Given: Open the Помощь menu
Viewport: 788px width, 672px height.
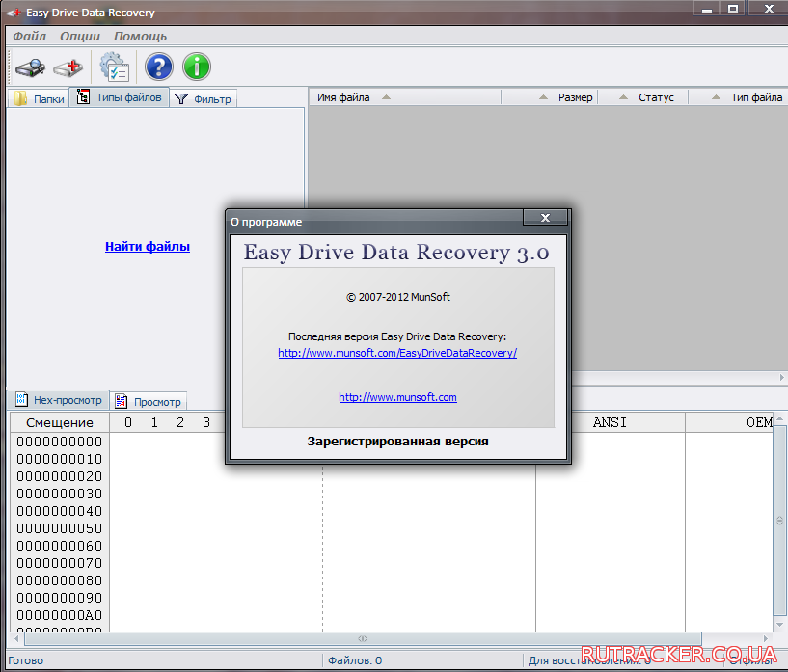Looking at the screenshot, I should tap(140, 37).
